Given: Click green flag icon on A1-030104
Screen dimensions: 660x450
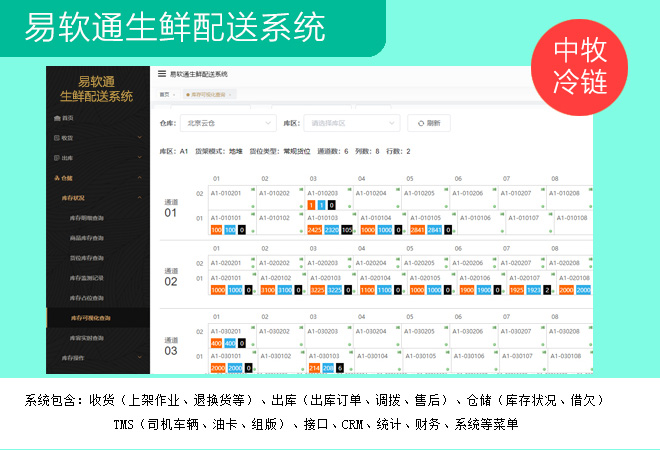Looking at the screenshot, I should (399, 352).
